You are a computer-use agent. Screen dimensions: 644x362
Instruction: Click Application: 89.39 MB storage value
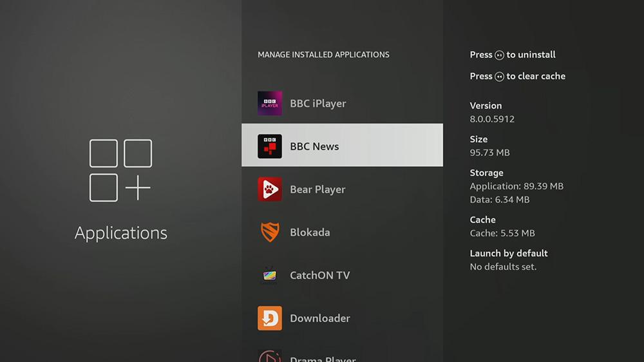(x=516, y=186)
